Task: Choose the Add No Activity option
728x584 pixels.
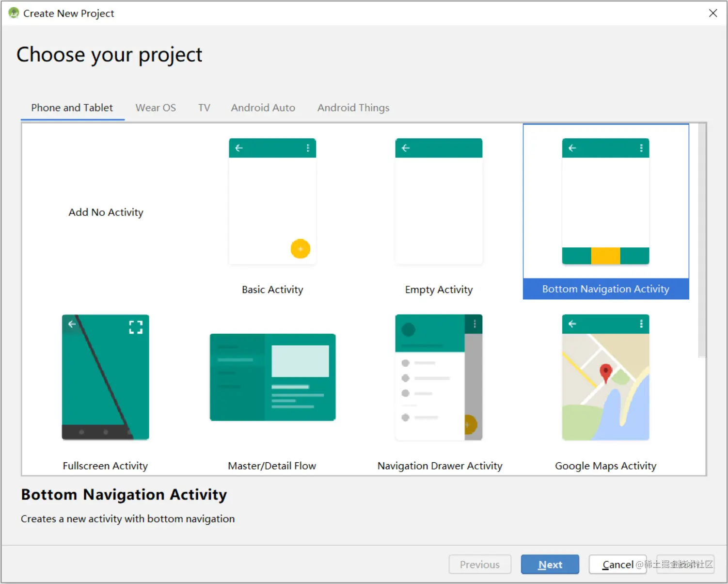Action: click(x=106, y=212)
